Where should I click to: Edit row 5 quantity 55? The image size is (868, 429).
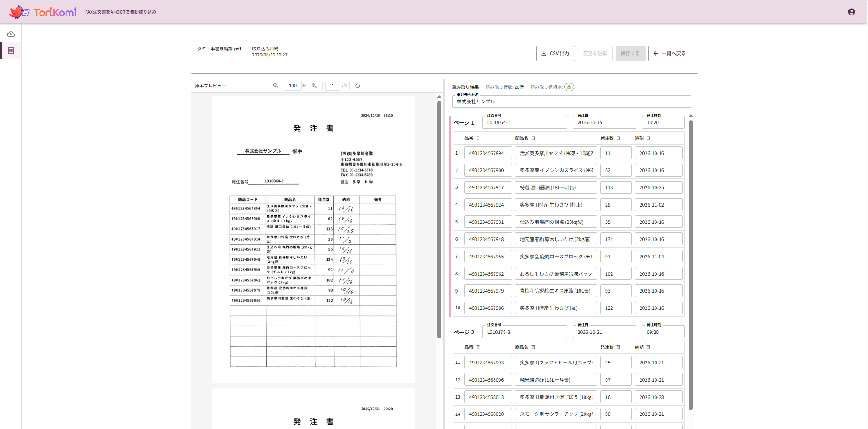[x=616, y=222]
